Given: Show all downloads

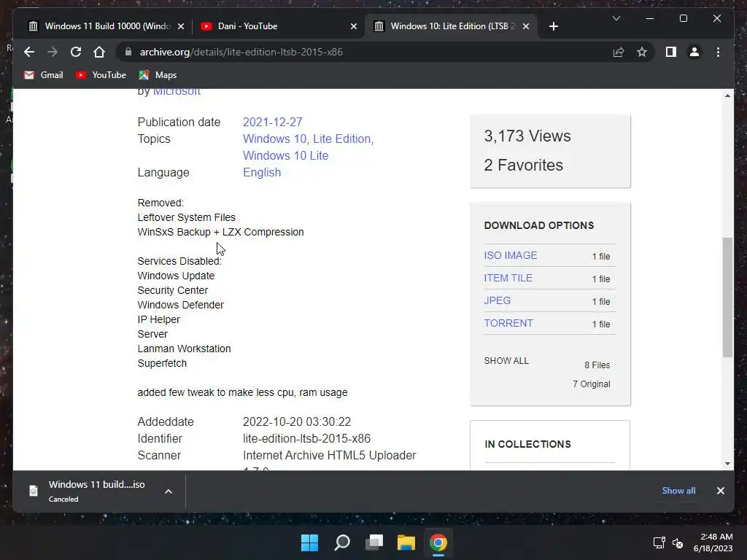Looking at the screenshot, I should click(678, 491).
